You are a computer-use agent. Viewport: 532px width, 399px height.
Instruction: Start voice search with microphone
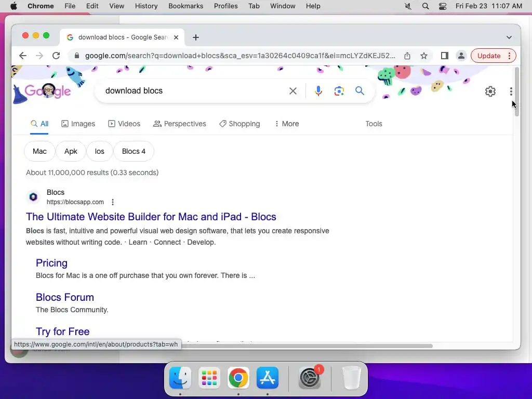pyautogui.click(x=318, y=90)
